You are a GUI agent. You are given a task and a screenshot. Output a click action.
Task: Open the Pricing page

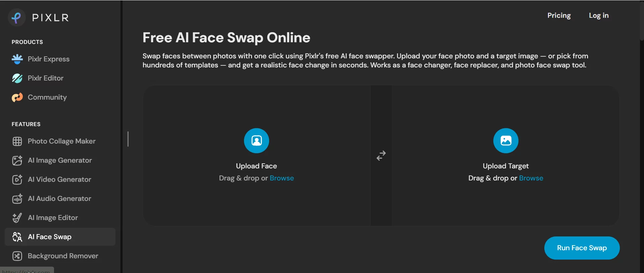tap(559, 15)
